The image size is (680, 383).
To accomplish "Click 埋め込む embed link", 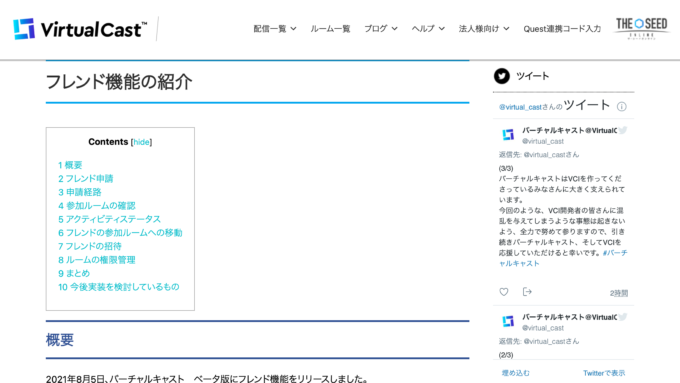I will coord(516,373).
